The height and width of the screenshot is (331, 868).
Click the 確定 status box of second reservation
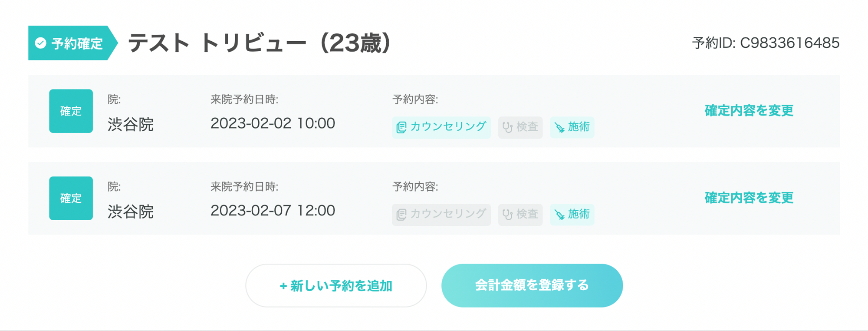click(x=71, y=199)
